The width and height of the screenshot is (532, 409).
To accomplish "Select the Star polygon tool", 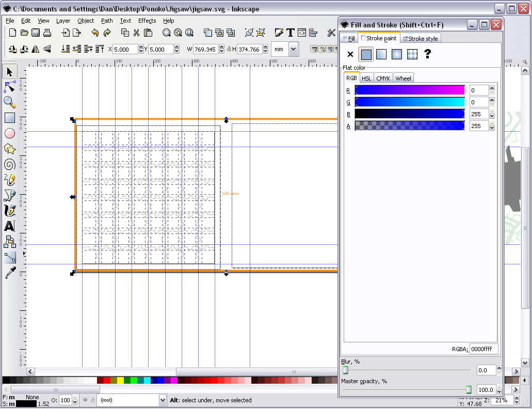I will coord(9,149).
